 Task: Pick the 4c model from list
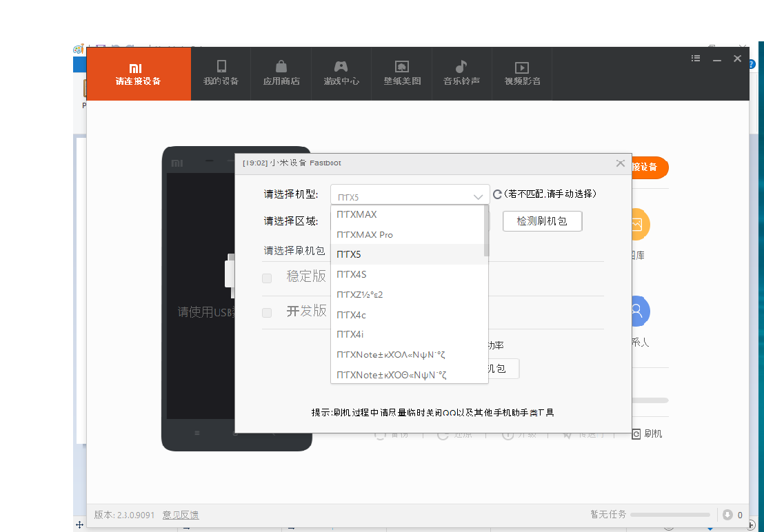click(x=351, y=315)
